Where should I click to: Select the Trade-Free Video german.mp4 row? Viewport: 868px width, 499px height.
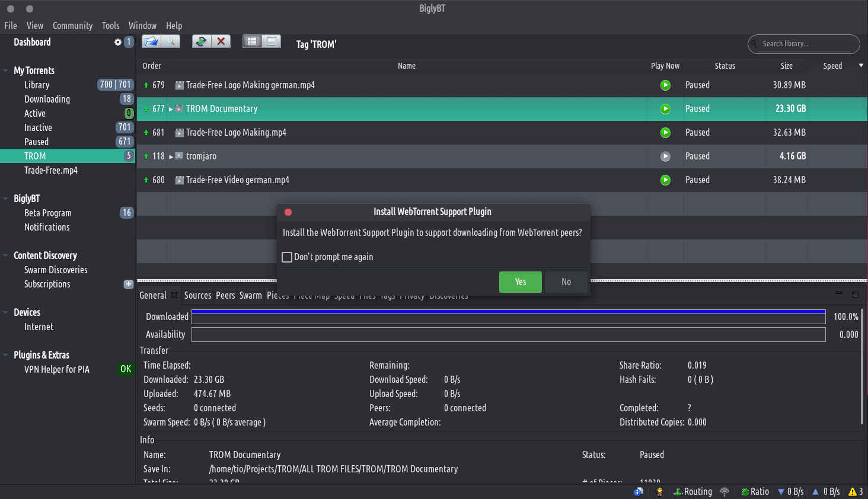pyautogui.click(x=502, y=180)
